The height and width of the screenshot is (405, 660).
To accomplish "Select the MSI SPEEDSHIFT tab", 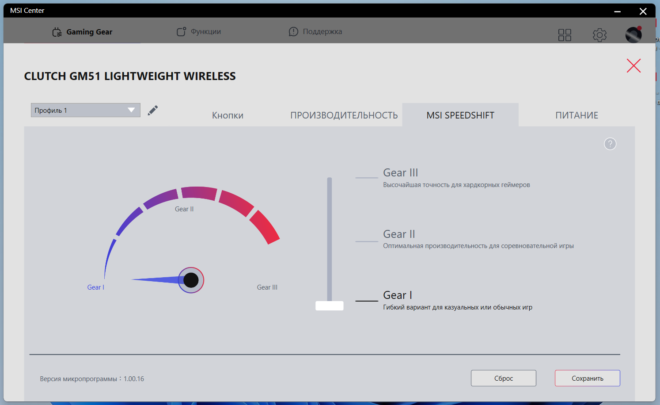I will tap(460, 115).
